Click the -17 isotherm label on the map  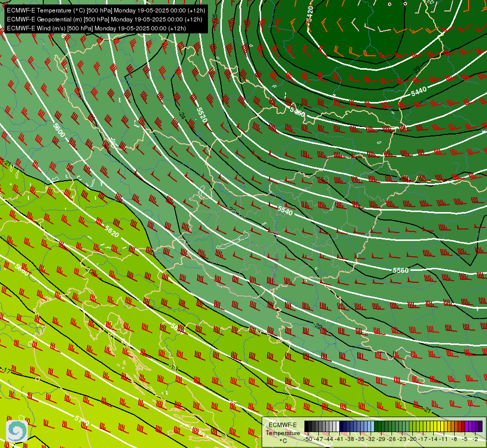click(6, 370)
